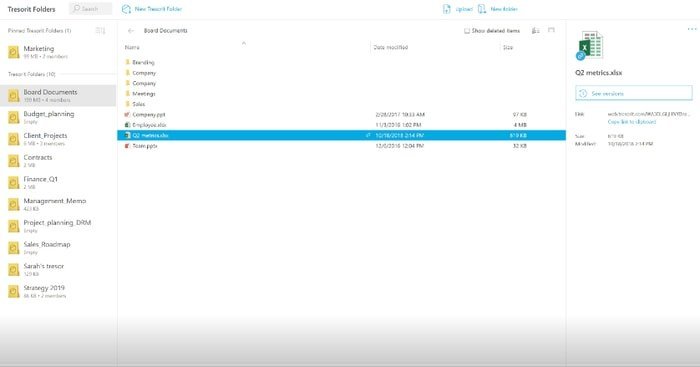Open the pinned Marketing tresor
The height and width of the screenshot is (367, 700).
pos(58,52)
